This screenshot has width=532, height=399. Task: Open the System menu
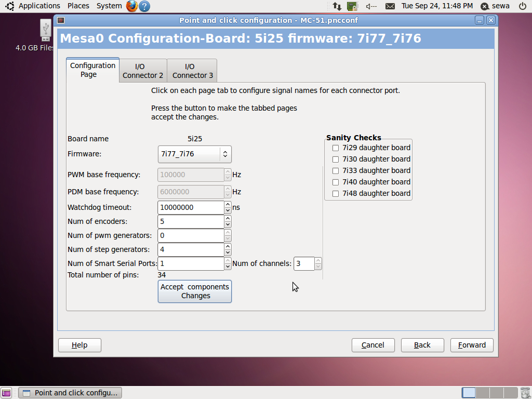coord(109,6)
